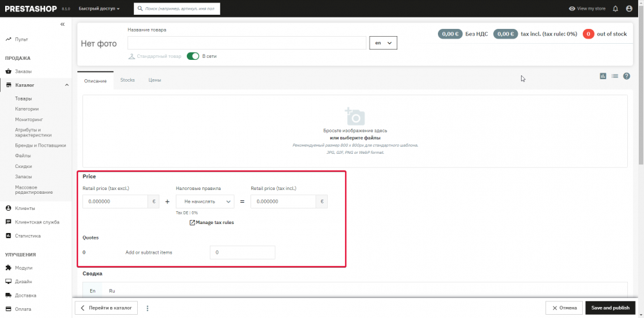The height and width of the screenshot is (318, 644).
Task: Open the user profile avatar icon
Action: click(x=629, y=8)
